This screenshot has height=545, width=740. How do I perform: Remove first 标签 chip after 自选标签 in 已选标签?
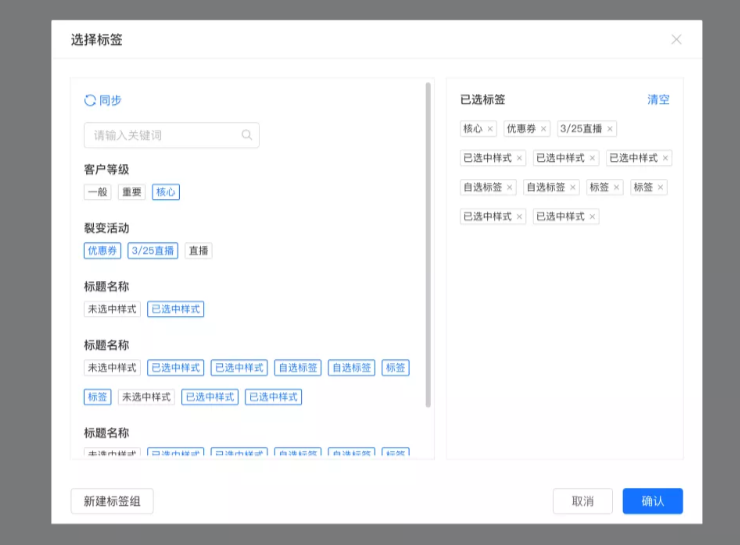(616, 187)
